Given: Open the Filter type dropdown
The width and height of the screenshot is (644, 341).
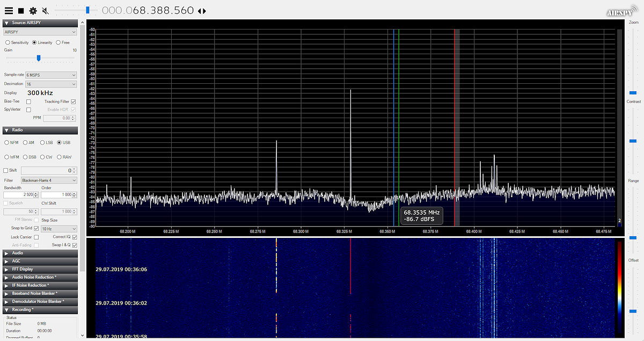Looking at the screenshot, I should click(x=48, y=180).
